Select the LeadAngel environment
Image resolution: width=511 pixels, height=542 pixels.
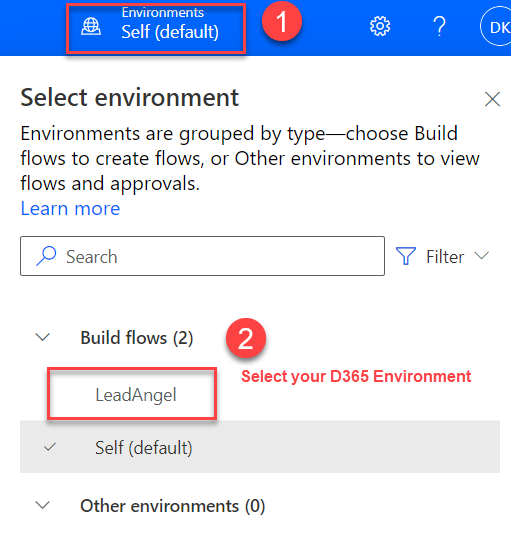pyautogui.click(x=136, y=395)
